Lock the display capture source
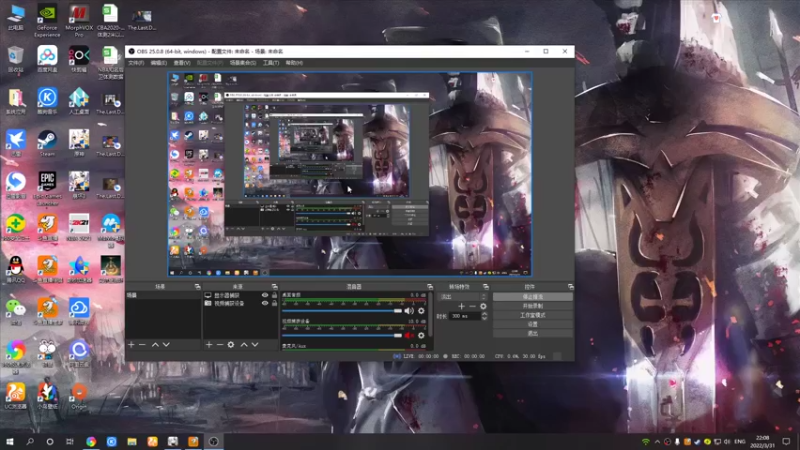 tap(274, 295)
